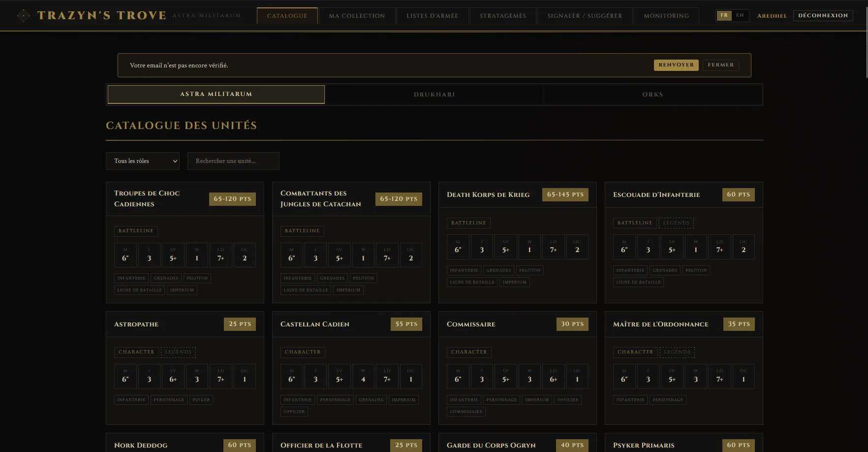Open the Nork Deddog unit card
Image resolution: width=868 pixels, height=452 pixels.
[x=185, y=443]
